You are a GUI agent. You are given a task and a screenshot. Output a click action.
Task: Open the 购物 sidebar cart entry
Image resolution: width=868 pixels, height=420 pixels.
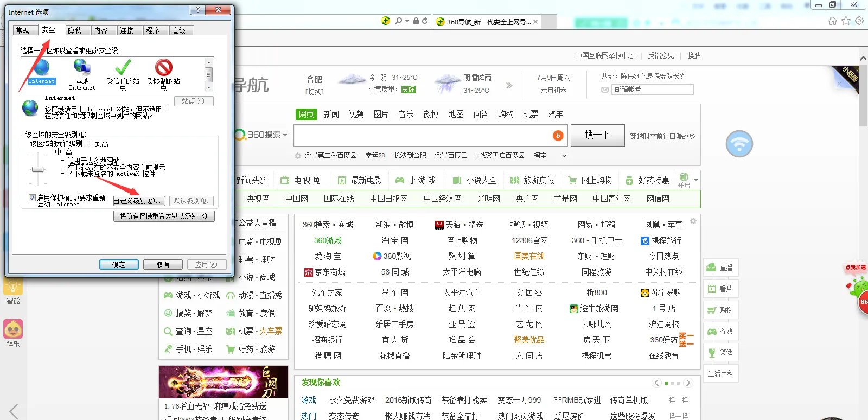(721, 310)
